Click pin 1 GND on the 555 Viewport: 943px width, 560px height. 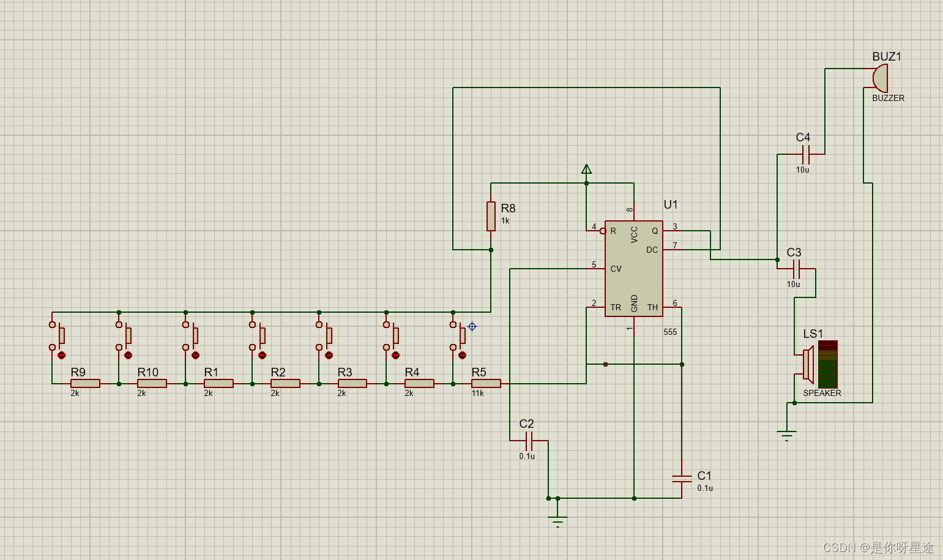(634, 326)
